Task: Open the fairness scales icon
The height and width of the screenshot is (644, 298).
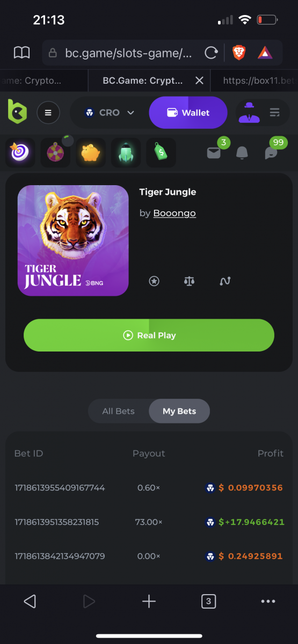Action: (189, 281)
